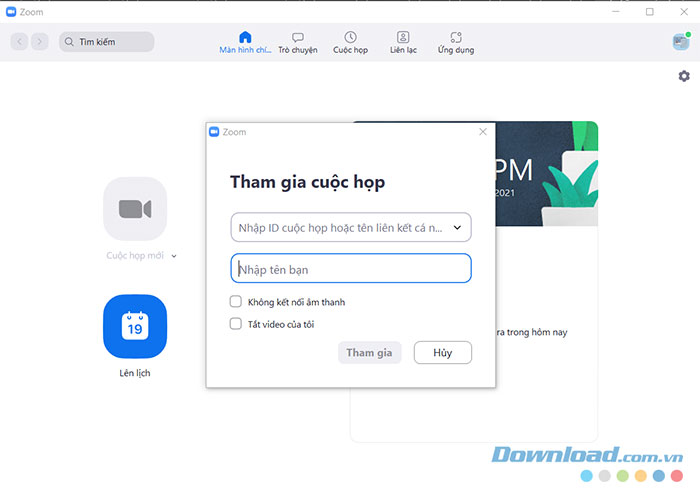Switch to the Cuộc họp tab

click(x=351, y=42)
